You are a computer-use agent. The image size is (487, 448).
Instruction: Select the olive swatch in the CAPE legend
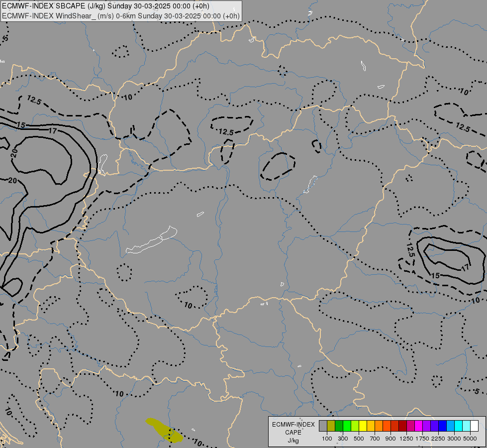[x=331, y=426]
